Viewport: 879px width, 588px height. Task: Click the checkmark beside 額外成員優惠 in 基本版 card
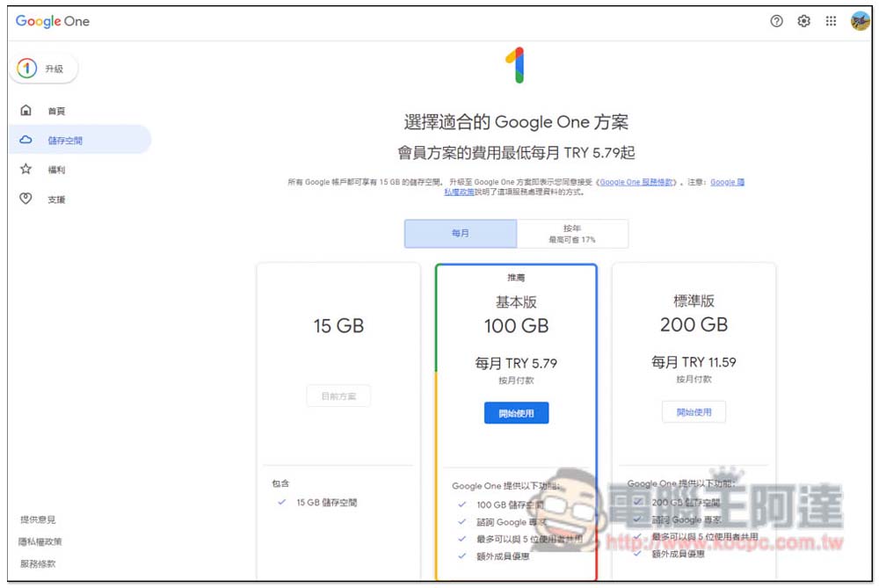pyautogui.click(x=462, y=556)
